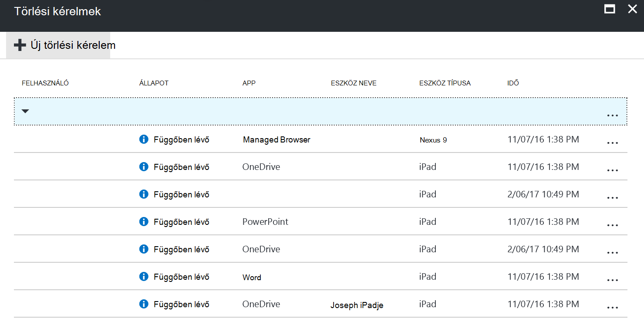644x322 pixels.
Task: Click the time cell in the Managed Browser row
Action: click(x=543, y=139)
